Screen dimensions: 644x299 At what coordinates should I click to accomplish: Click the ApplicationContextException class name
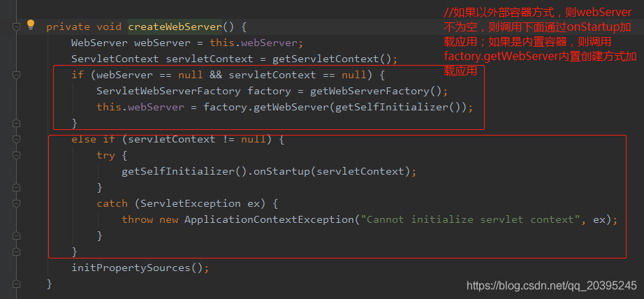(268, 219)
